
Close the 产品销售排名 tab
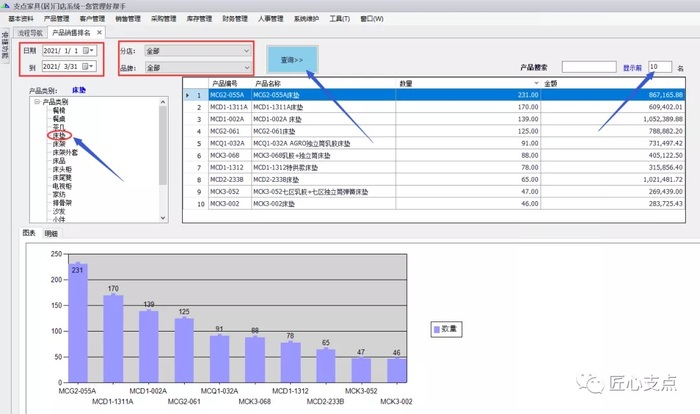click(x=100, y=32)
